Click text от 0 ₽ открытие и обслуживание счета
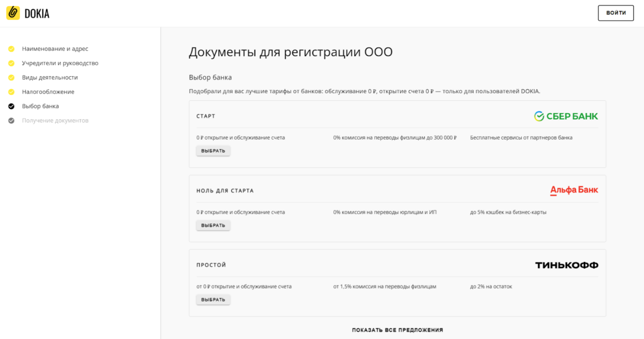The width and height of the screenshot is (644, 339). 244,287
